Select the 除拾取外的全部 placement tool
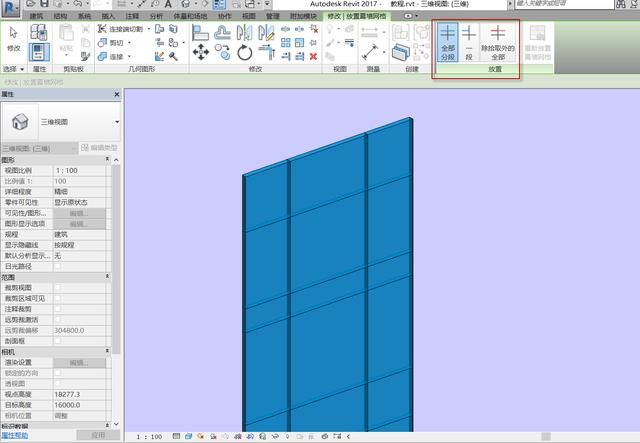 pyautogui.click(x=498, y=42)
